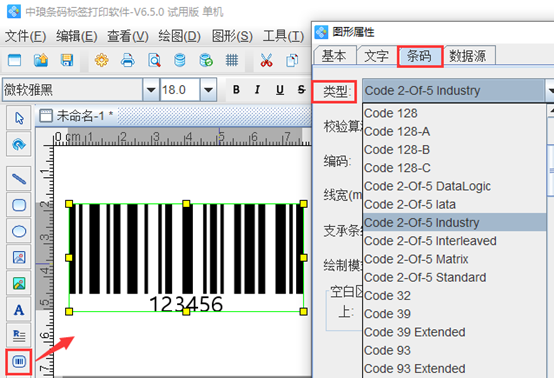Switch to the 基本 tab
This screenshot has width=554, height=378.
click(334, 56)
